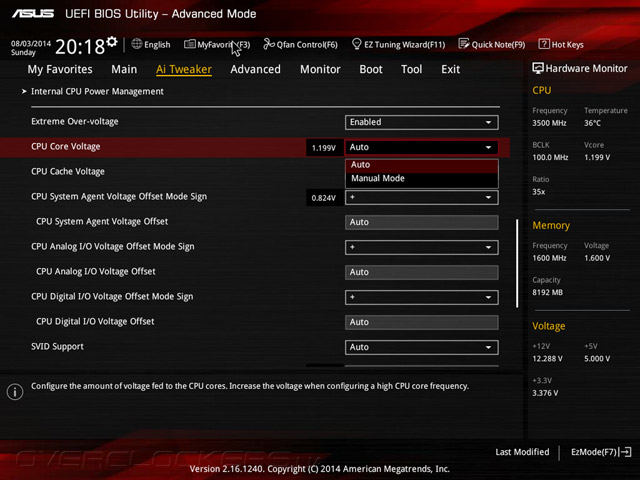Click the 1600 MHz memory frequency value

point(549,258)
